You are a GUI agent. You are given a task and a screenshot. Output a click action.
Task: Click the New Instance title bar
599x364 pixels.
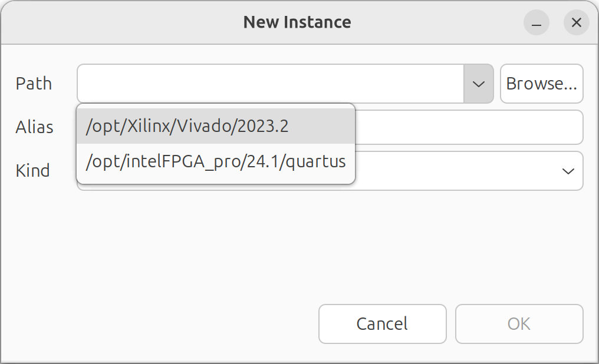[x=297, y=22]
